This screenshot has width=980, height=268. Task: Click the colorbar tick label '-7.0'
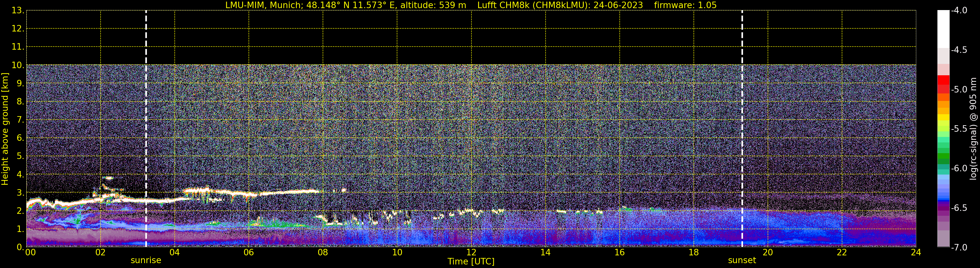point(959,248)
